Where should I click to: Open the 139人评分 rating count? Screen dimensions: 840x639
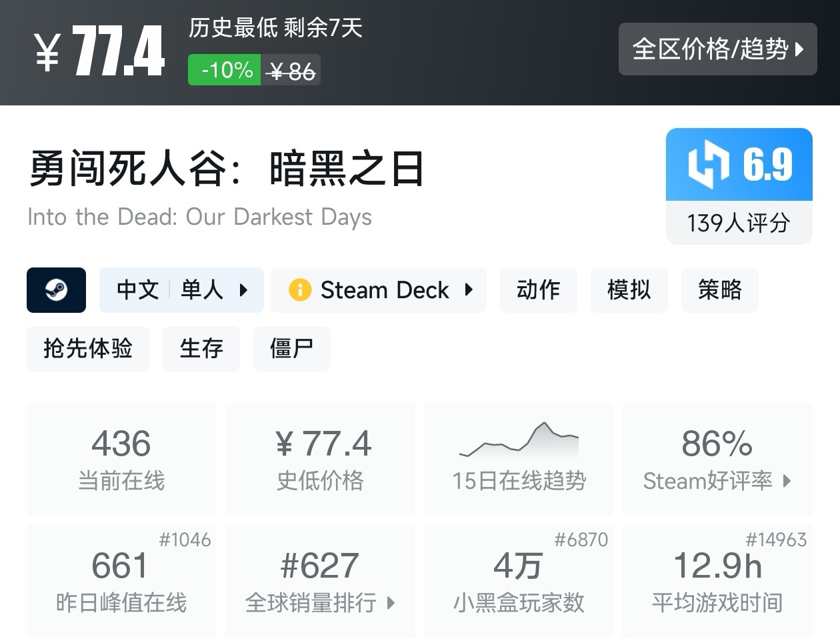point(739,223)
